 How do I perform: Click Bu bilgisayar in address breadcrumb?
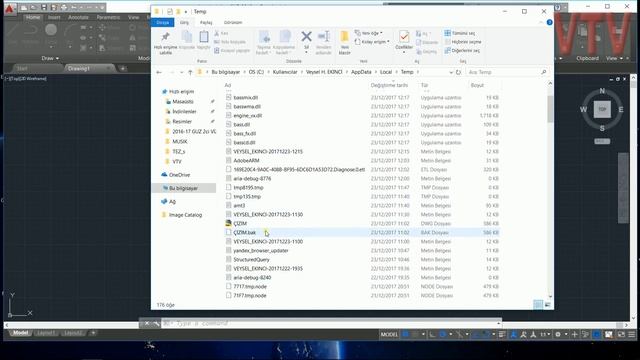tap(225, 72)
